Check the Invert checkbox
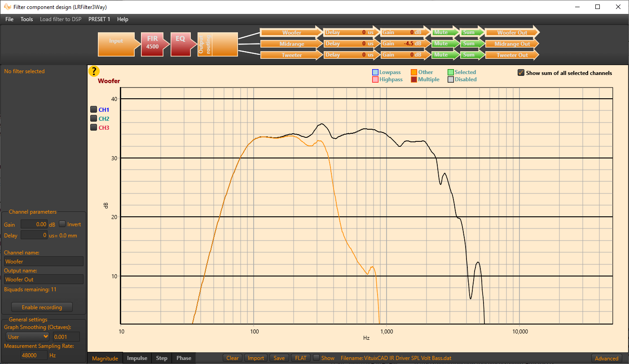The height and width of the screenshot is (364, 629). (x=62, y=224)
